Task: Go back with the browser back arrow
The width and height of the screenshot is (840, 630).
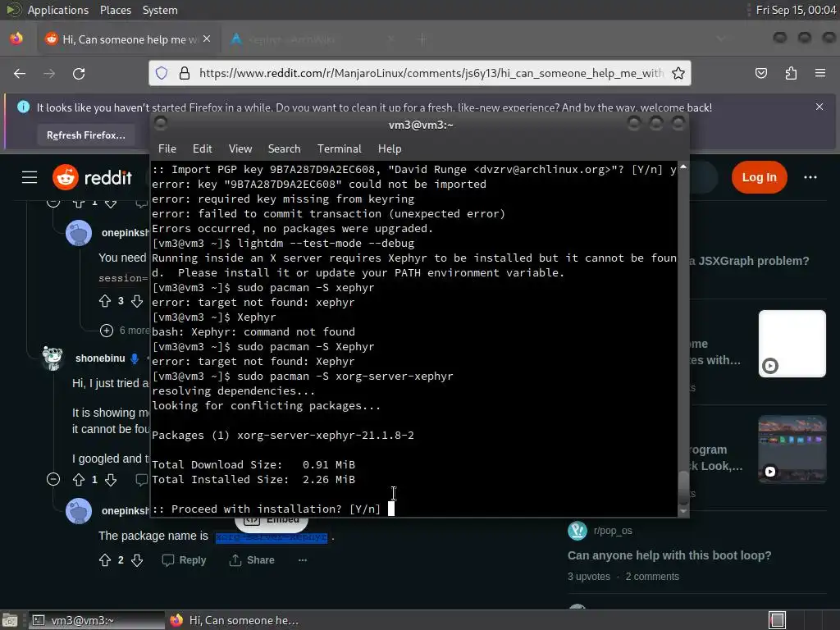Action: (20, 73)
